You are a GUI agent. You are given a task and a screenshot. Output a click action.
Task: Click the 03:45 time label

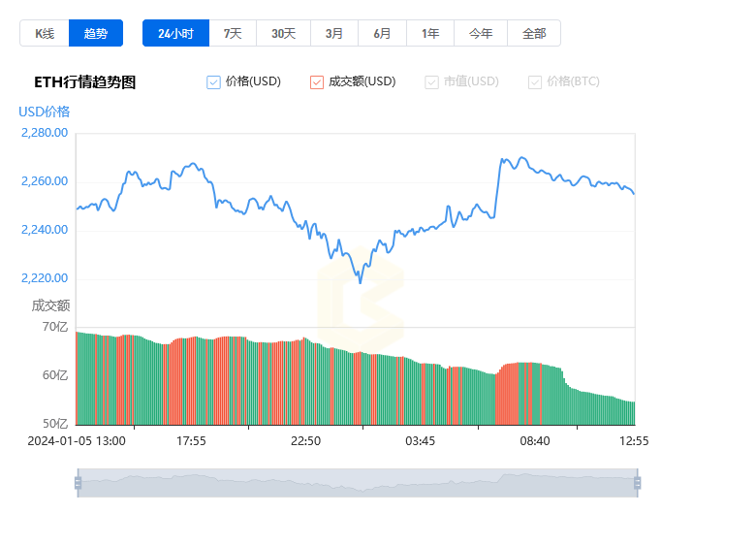coord(420,441)
